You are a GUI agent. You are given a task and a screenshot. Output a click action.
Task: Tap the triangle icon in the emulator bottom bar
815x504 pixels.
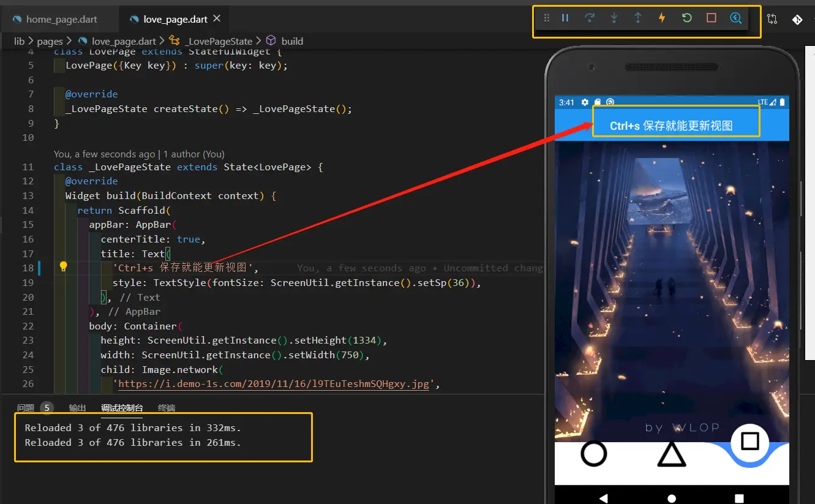pos(672,454)
